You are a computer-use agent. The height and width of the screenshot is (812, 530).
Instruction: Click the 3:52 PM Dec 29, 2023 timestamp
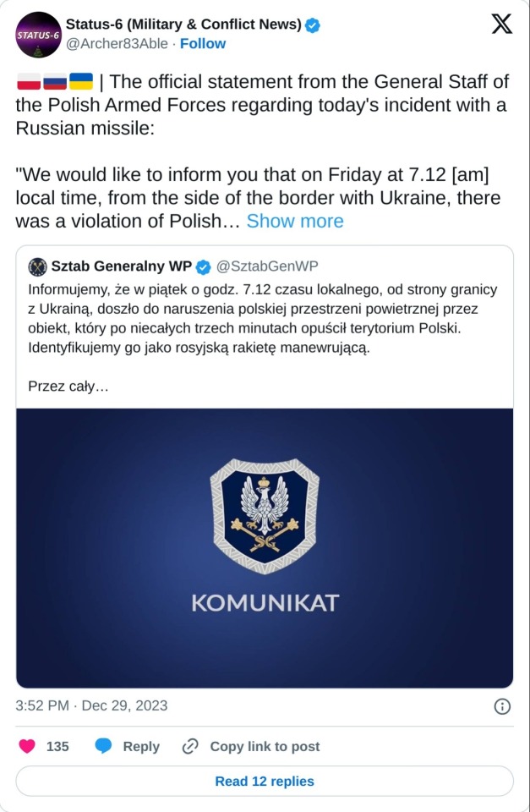click(x=91, y=705)
